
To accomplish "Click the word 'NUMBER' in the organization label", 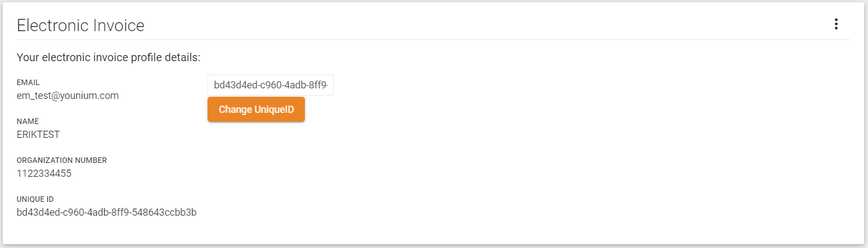I will tap(91, 160).
